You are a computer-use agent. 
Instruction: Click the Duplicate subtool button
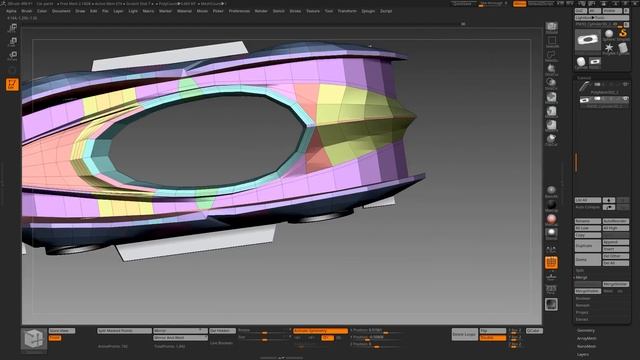pos(588,246)
